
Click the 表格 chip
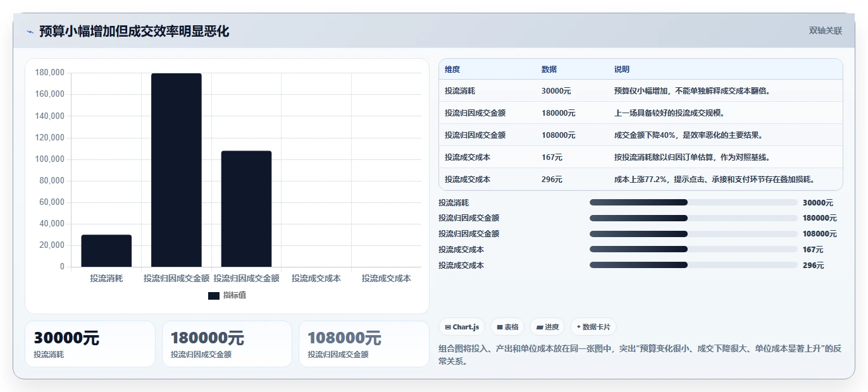coord(508,327)
